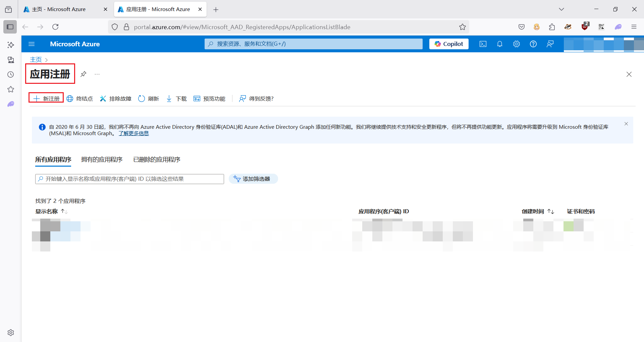The height and width of the screenshot is (342, 644).
Task: Click the application name filter search box
Action: click(x=129, y=179)
